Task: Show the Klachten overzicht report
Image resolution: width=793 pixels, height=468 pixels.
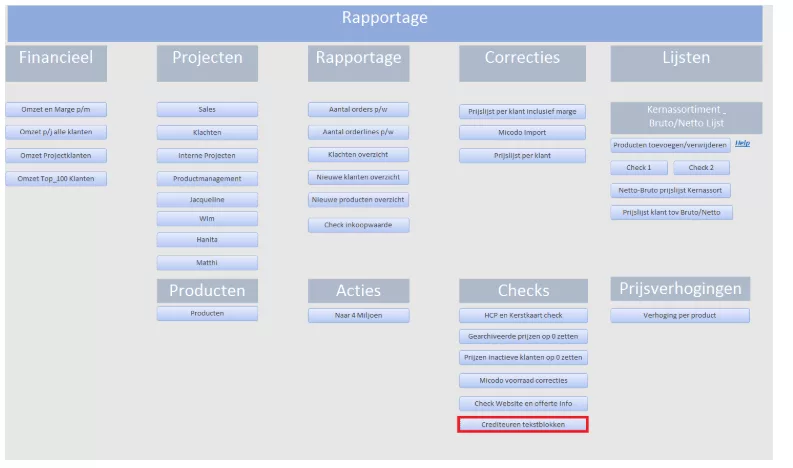Action: point(359,155)
